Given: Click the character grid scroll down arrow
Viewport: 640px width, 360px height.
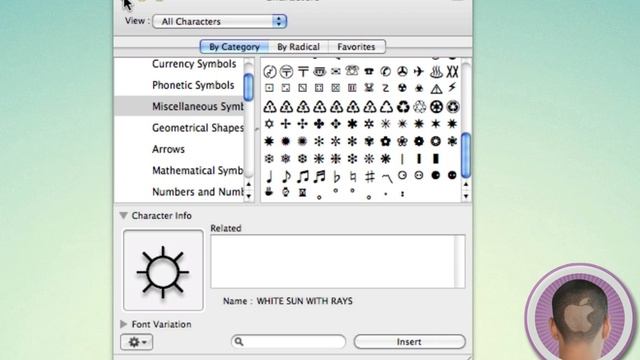Looking at the screenshot, I should click(x=466, y=196).
